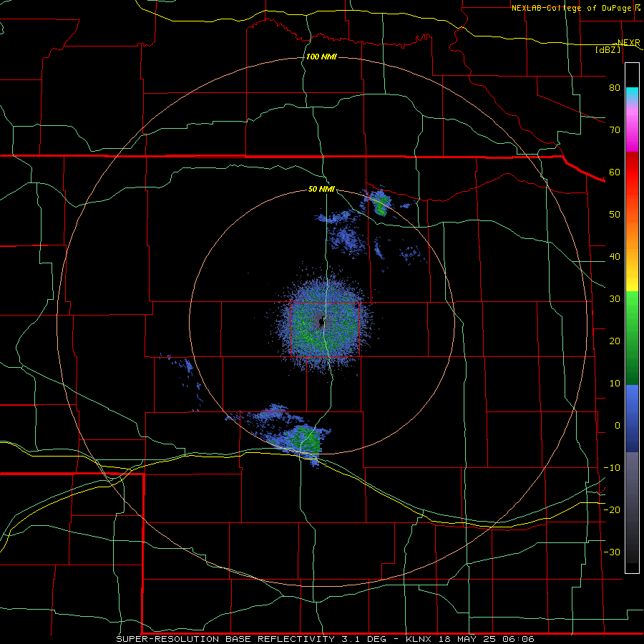Click the -20 value on the dBZ scale
Screen dimensions: 644x644
pyautogui.click(x=612, y=509)
